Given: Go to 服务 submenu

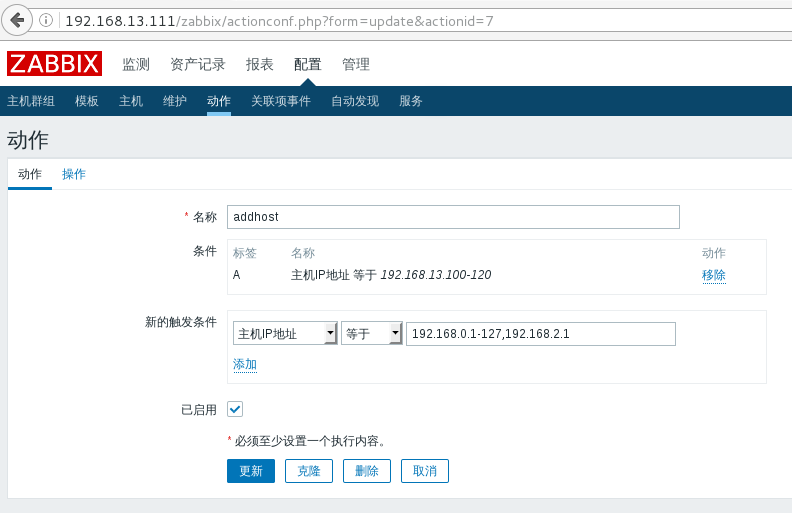Looking at the screenshot, I should (411, 101).
